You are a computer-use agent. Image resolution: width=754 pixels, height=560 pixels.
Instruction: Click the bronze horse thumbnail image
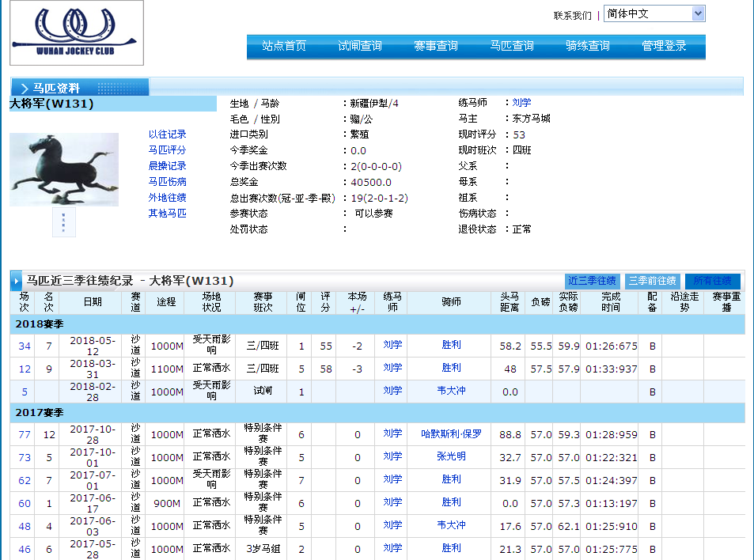64,169
